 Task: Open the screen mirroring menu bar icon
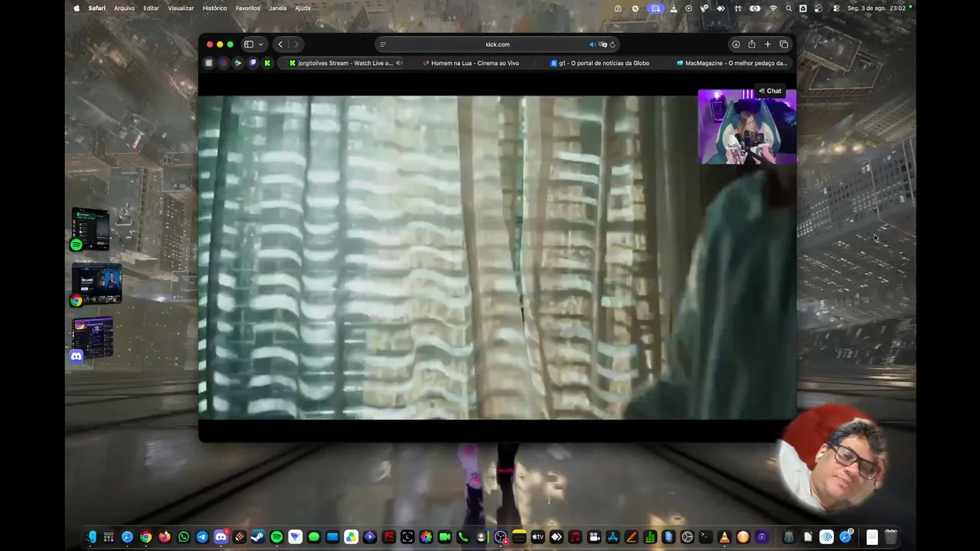point(655,8)
